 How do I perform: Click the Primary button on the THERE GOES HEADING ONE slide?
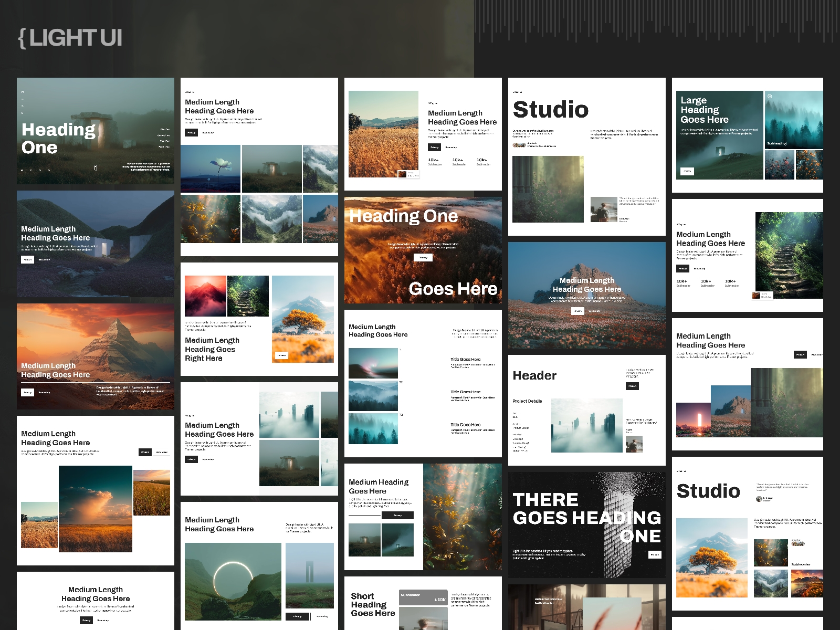654,554
